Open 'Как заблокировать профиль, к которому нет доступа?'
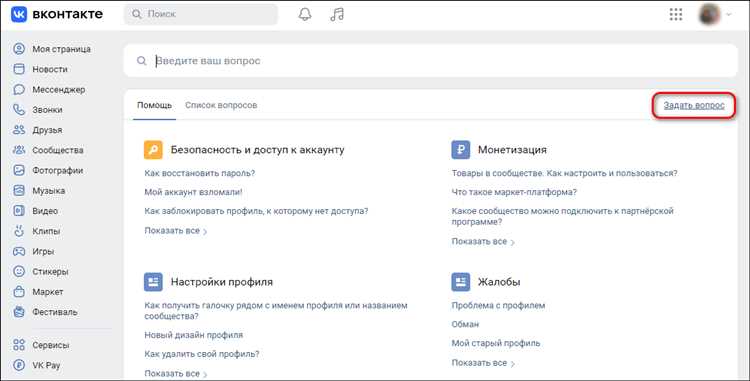Image resolution: width=750 pixels, height=381 pixels. tap(256, 211)
